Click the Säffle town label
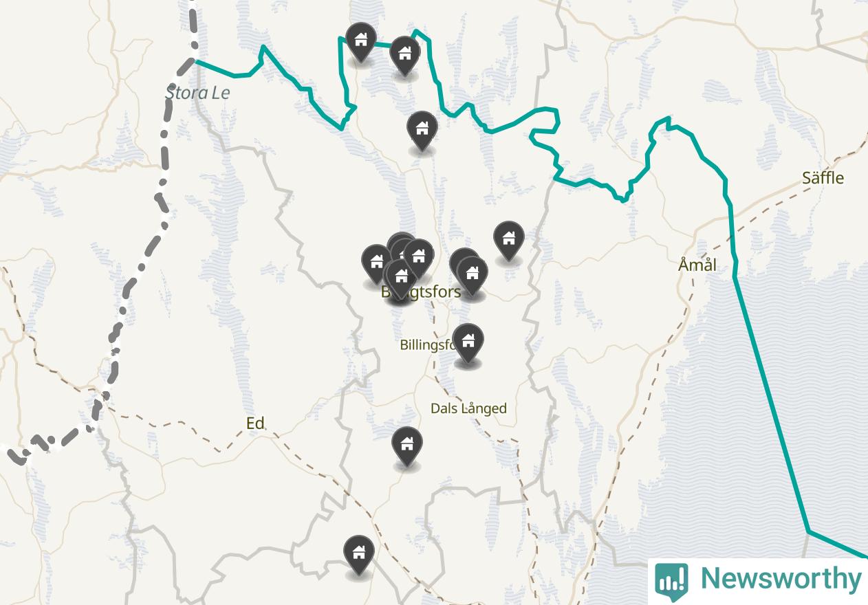The width and height of the screenshot is (868, 605). 823,178
